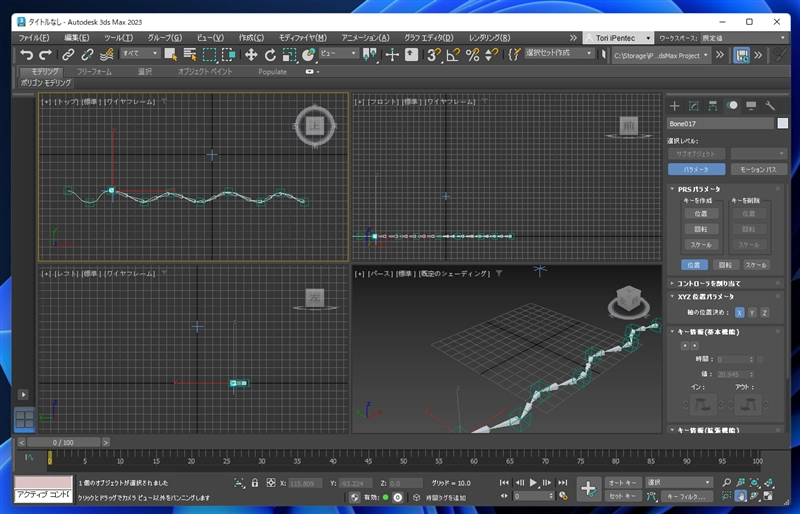Open the アニメーション(A) menu
The height and width of the screenshot is (514, 800).
[365, 38]
